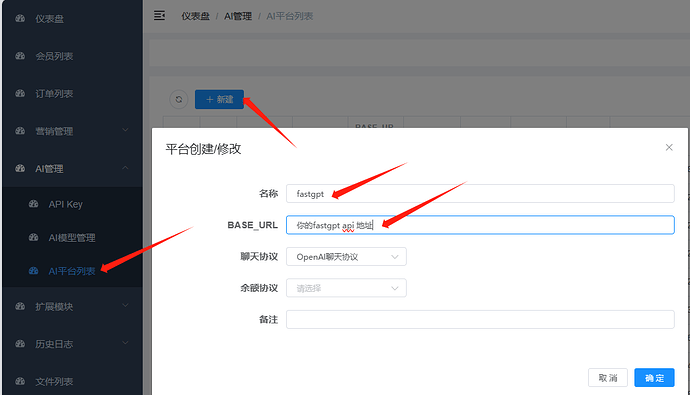This screenshot has width=690, height=395.
Task: Click the icon beside 文件列表
Action: 20,381
